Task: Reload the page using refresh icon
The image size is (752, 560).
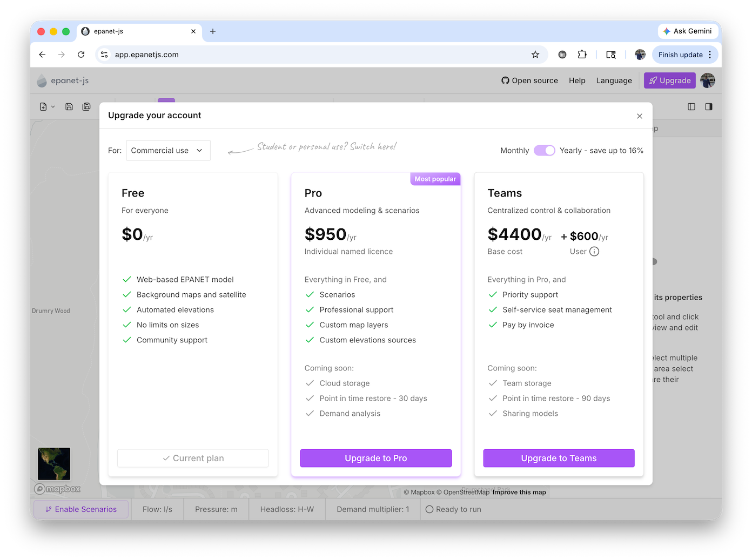Action: 81,55
